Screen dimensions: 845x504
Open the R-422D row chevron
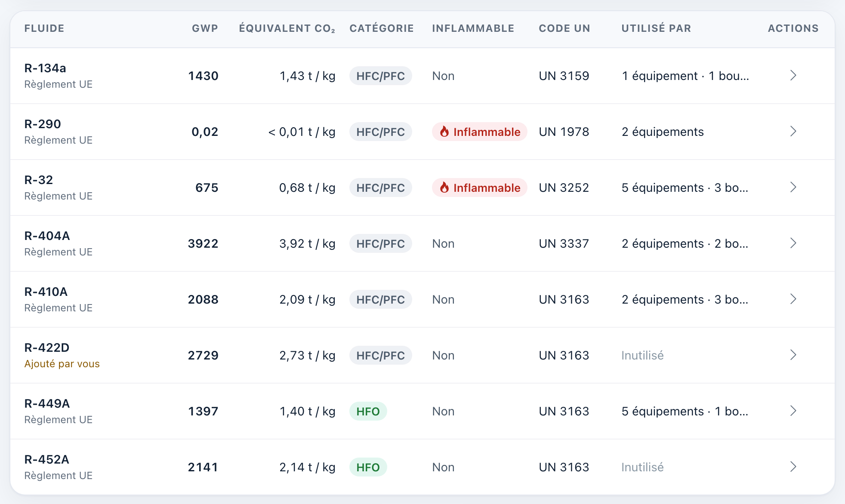793,355
